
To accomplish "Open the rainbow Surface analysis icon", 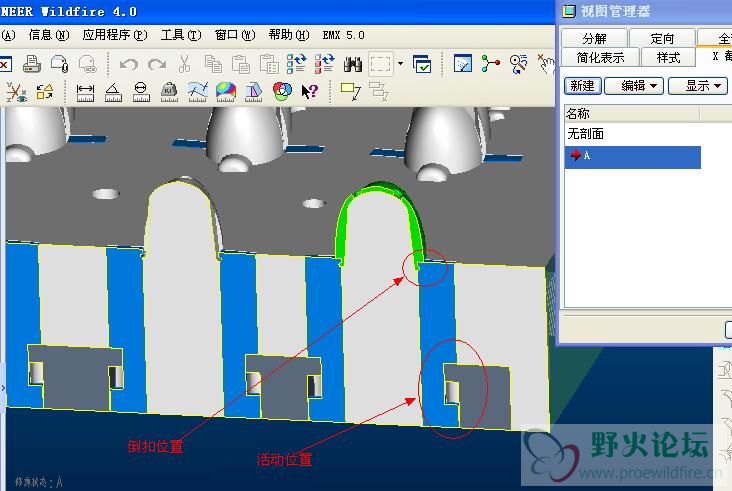I will [x=225, y=92].
